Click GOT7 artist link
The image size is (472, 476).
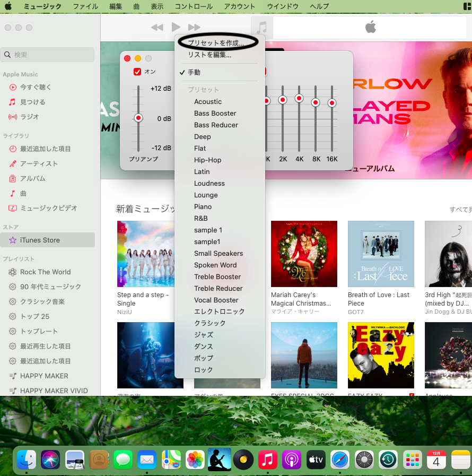coord(355,312)
